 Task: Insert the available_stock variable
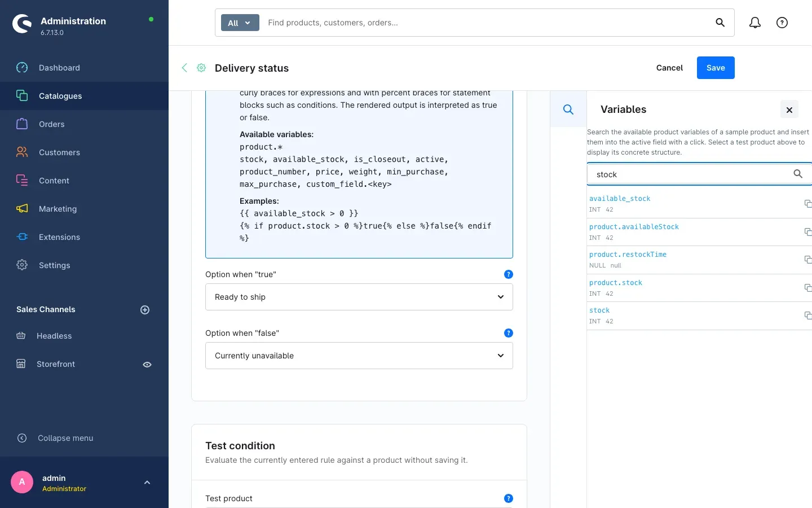620,199
